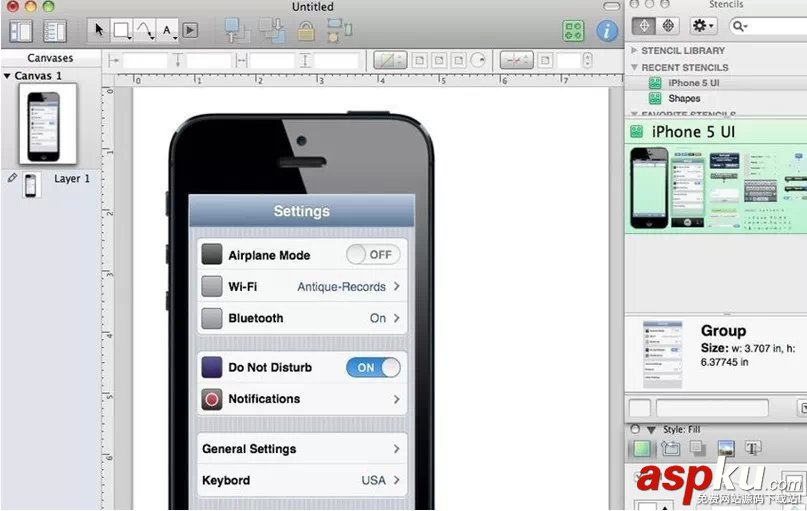The image size is (807, 511).
Task: Click the Wi-Fi row chevron
Action: [396, 286]
